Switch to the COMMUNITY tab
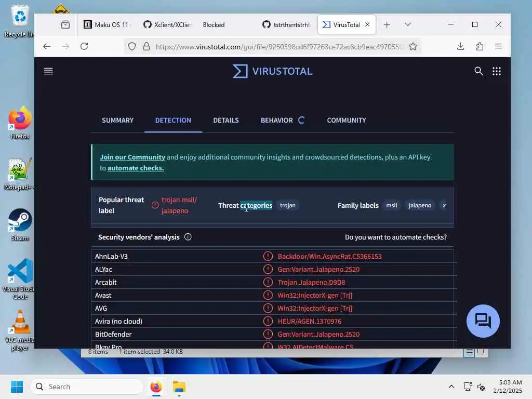Image resolution: width=532 pixels, height=399 pixels. pos(347,120)
